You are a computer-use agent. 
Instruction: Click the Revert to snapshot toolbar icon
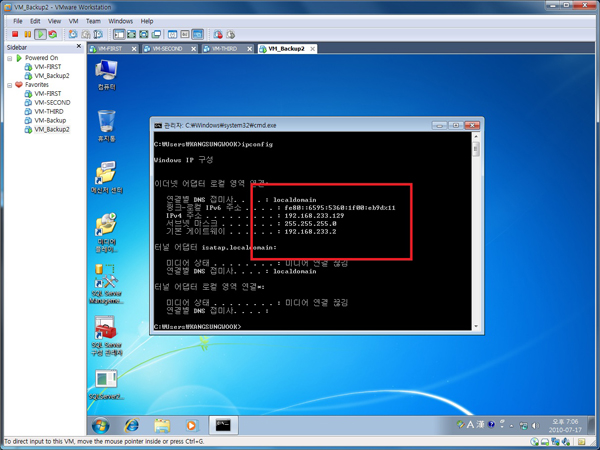click(x=86, y=34)
